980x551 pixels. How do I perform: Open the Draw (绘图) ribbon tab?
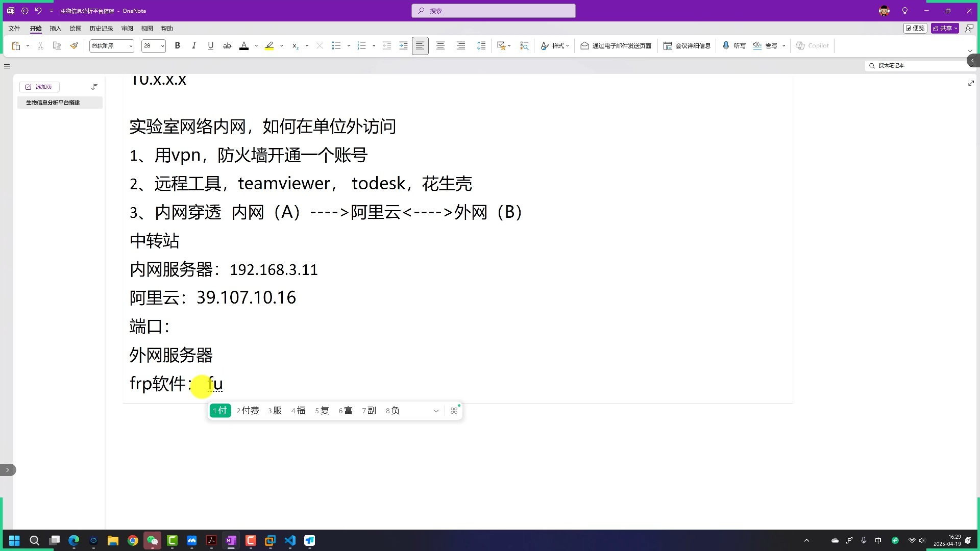[76, 29]
